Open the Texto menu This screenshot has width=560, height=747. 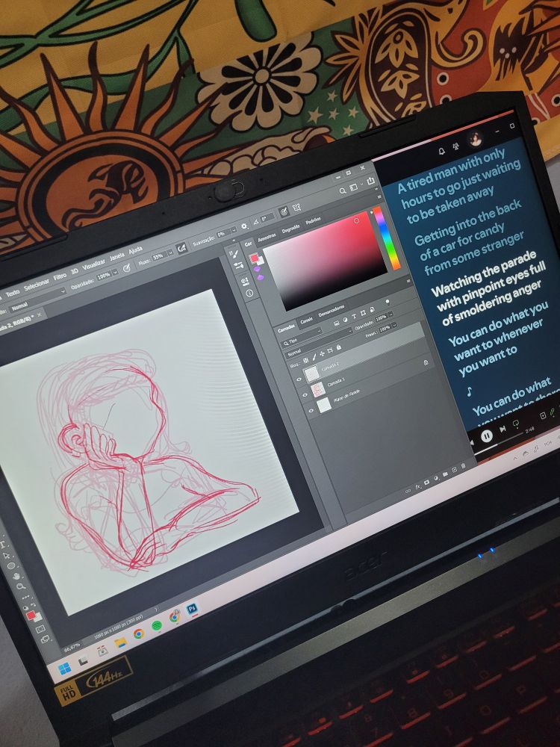click(x=13, y=293)
